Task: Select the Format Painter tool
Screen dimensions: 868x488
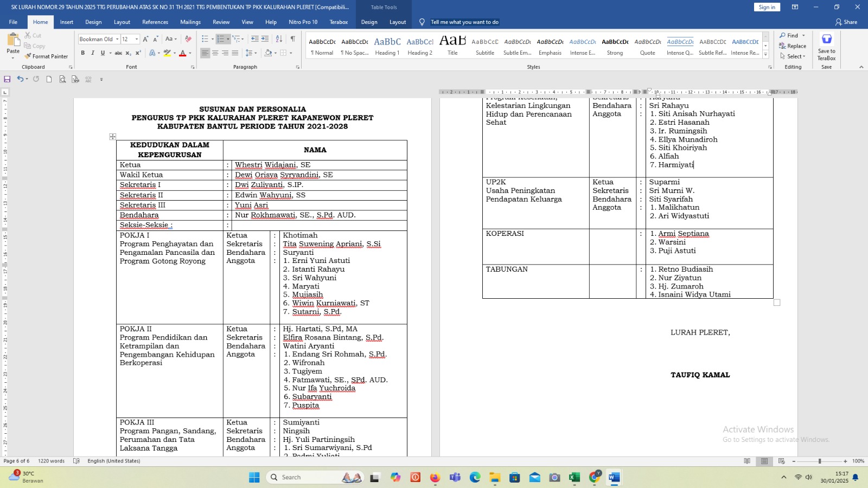Action: 46,56
